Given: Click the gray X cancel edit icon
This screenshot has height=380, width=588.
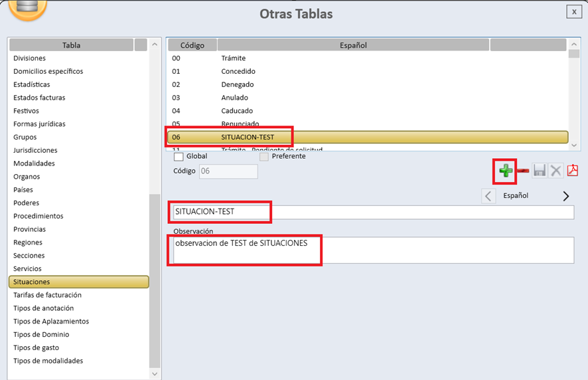Looking at the screenshot, I should (x=555, y=171).
